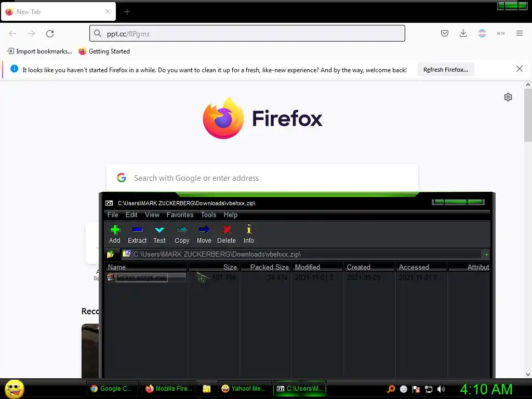Open the volume speaker tray icon
This screenshot has width=532, height=399.
click(441, 389)
